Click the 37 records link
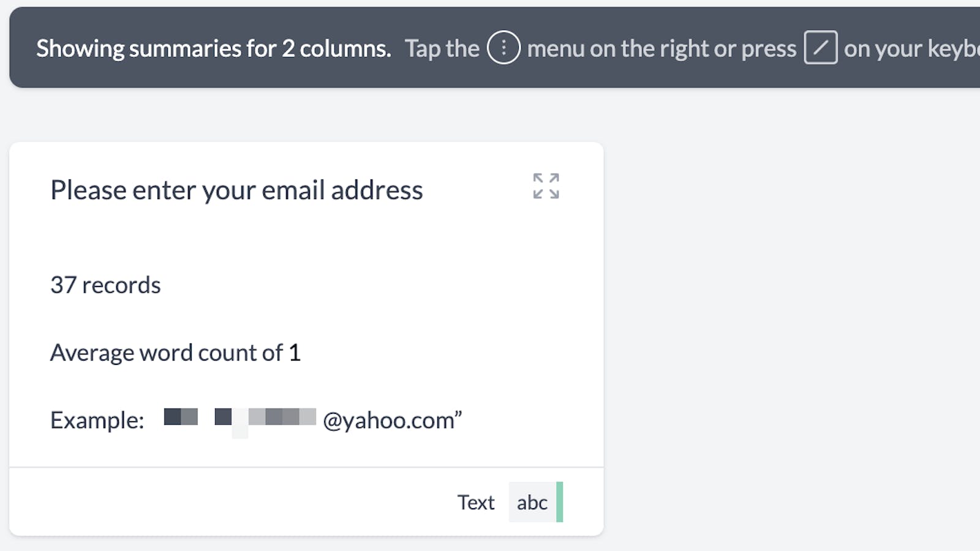 [x=105, y=284]
